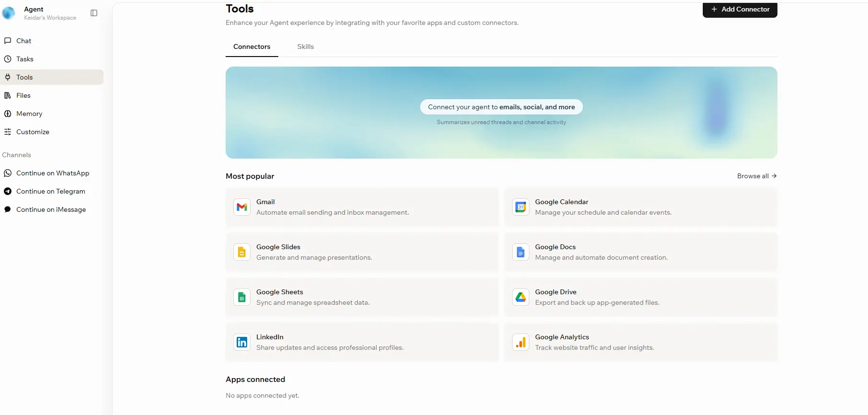This screenshot has width=868, height=415.
Task: Click the emails, social, and more pill
Action: point(502,107)
